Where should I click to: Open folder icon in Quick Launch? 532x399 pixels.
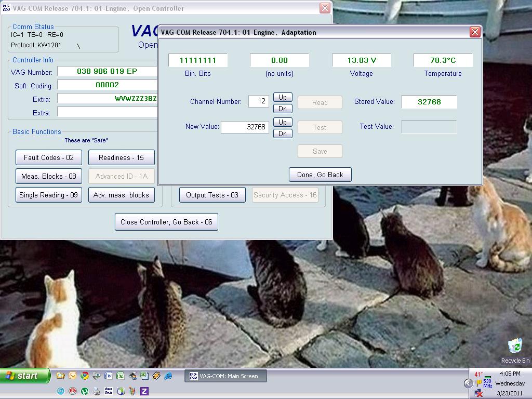point(61,376)
